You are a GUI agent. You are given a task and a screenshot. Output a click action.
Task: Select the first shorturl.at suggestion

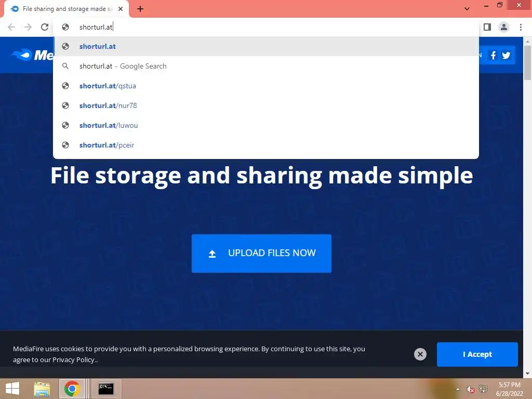point(266,46)
